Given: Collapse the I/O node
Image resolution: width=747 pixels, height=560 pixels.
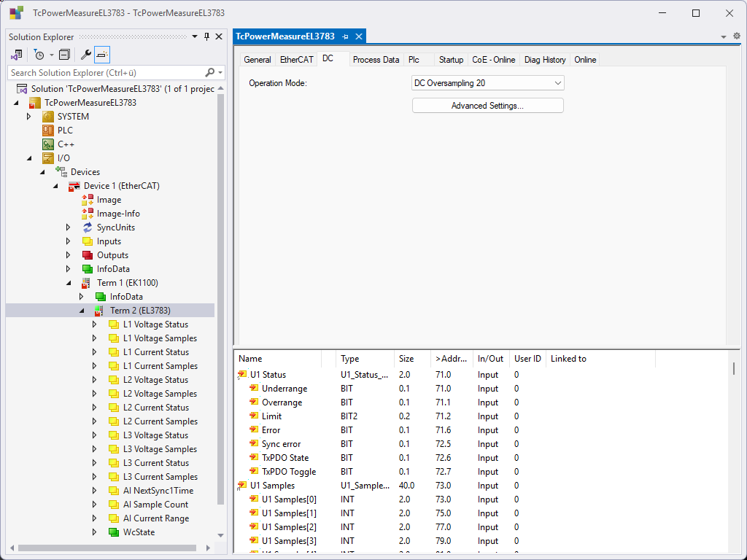Looking at the screenshot, I should tap(29, 158).
